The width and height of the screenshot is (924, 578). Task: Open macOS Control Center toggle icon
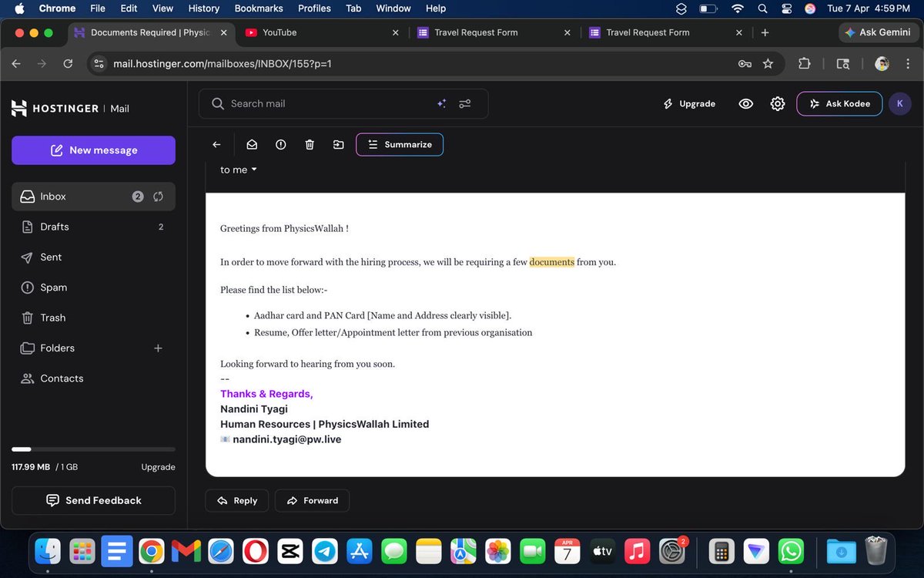(x=786, y=8)
